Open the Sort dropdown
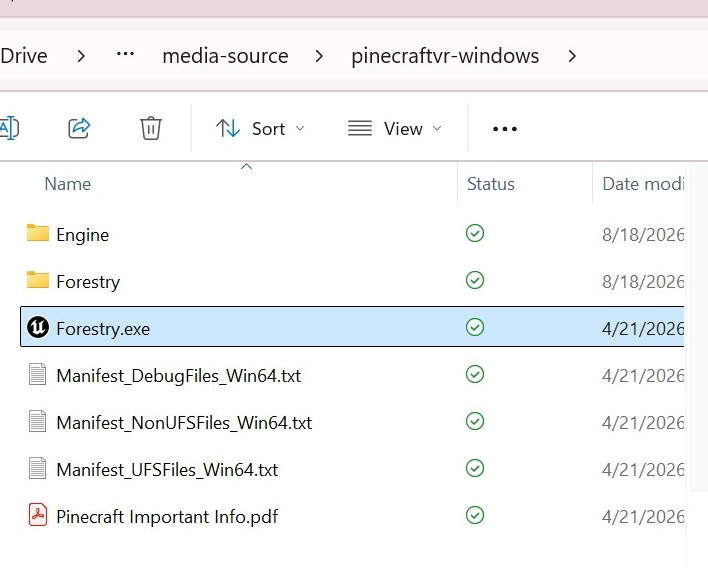Viewport: 708px width, 568px height. pyautogui.click(x=260, y=129)
